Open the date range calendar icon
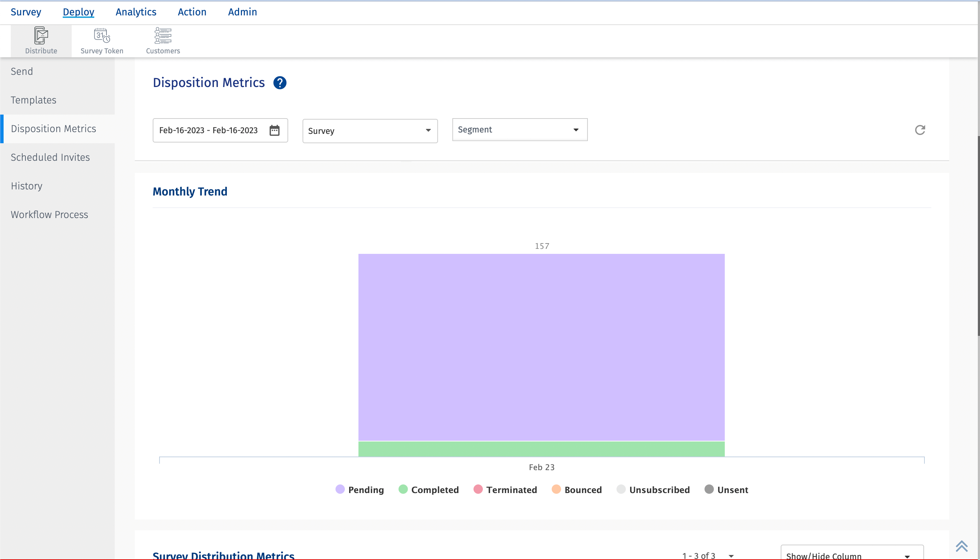This screenshot has height=560, width=980. point(275,130)
